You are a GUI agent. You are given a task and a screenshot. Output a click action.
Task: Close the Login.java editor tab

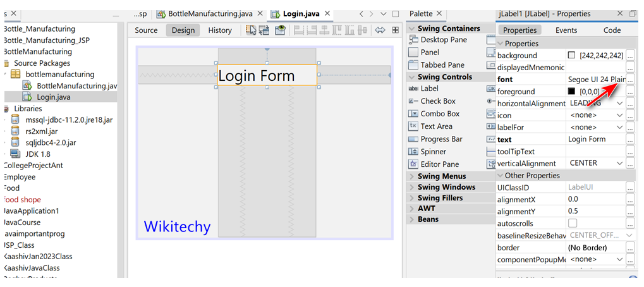327,13
